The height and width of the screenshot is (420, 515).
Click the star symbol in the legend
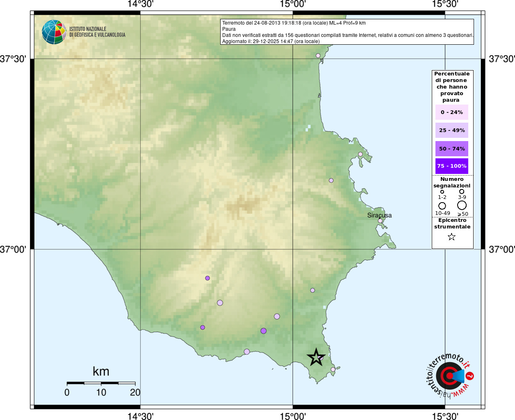(x=451, y=237)
